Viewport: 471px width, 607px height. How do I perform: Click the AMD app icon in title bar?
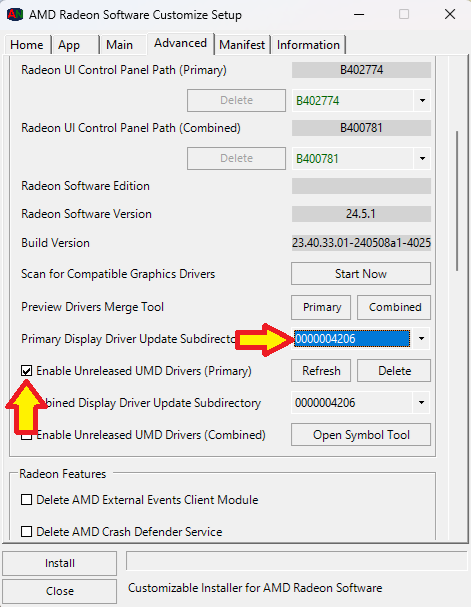click(15, 15)
